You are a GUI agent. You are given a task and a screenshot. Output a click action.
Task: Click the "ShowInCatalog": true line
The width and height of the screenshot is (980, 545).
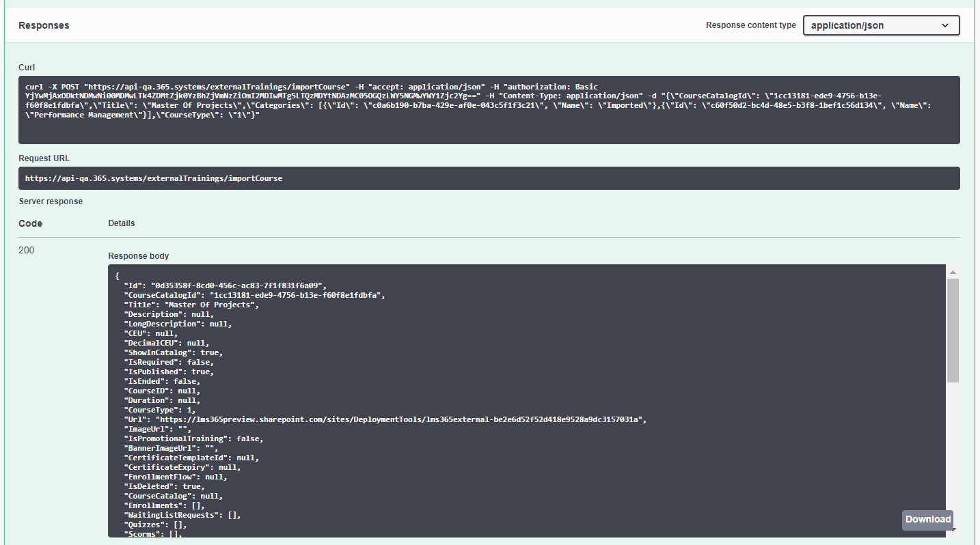coord(174,352)
